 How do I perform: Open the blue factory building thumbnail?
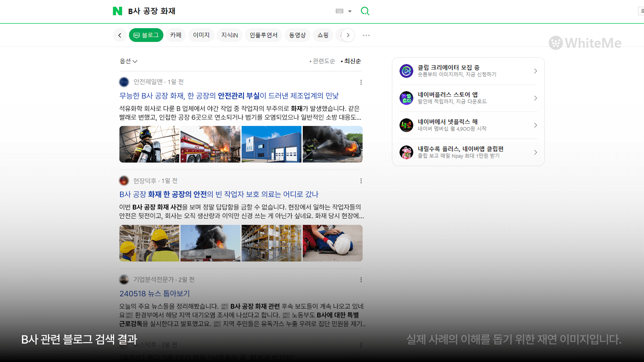[272, 144]
